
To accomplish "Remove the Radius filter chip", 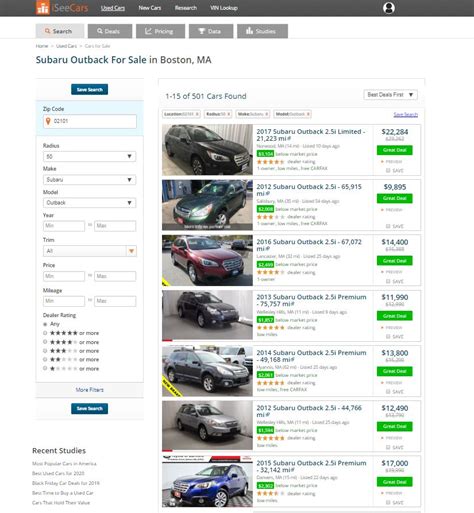I will (229, 114).
